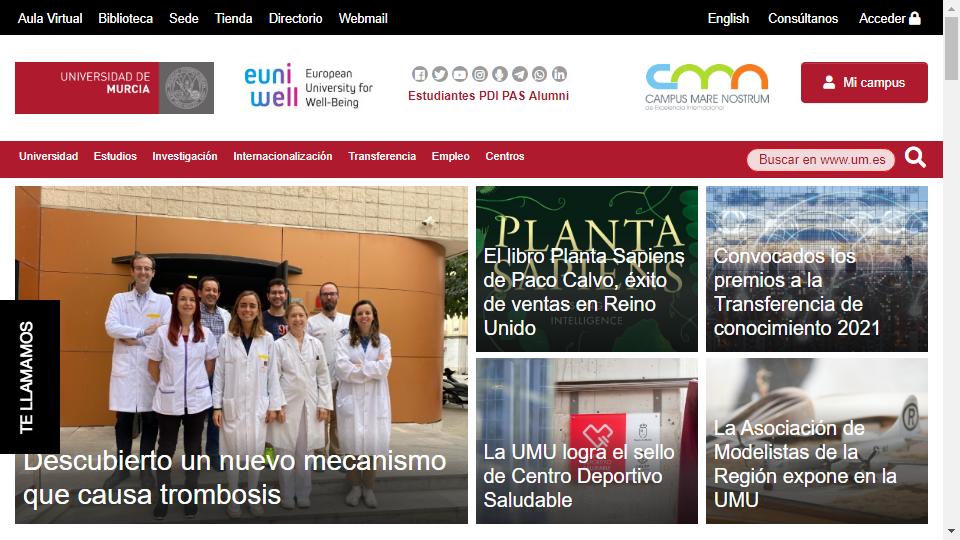
Task: Select the Alumni profile link
Action: [x=549, y=96]
